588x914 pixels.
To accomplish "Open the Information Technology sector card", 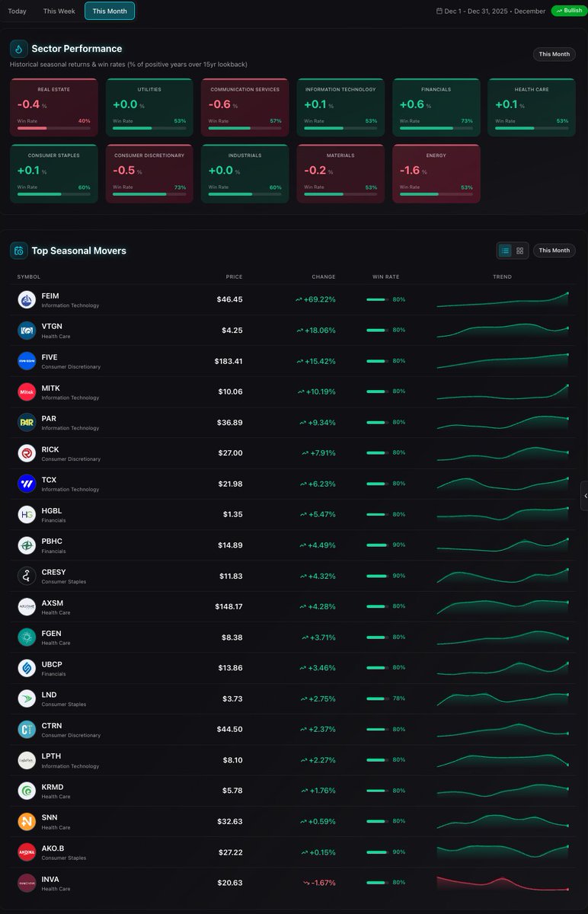I will tap(340, 107).
